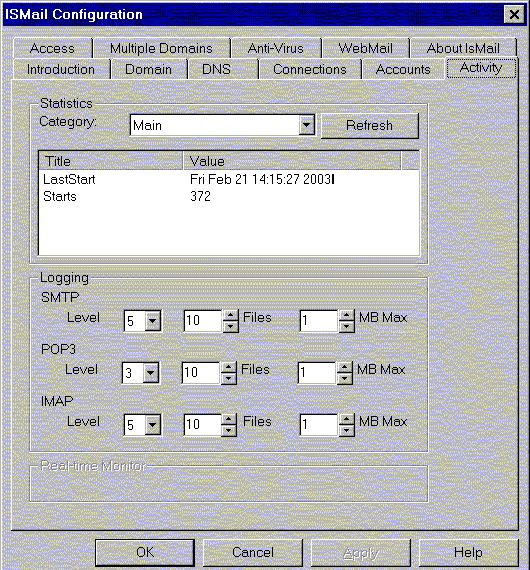Screen dimensions: 530x570
Task: Select the LastStart row in statistics list
Action: point(229,179)
